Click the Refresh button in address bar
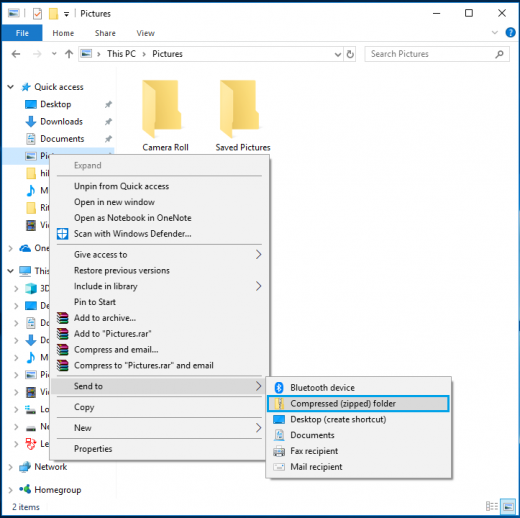 [350, 54]
